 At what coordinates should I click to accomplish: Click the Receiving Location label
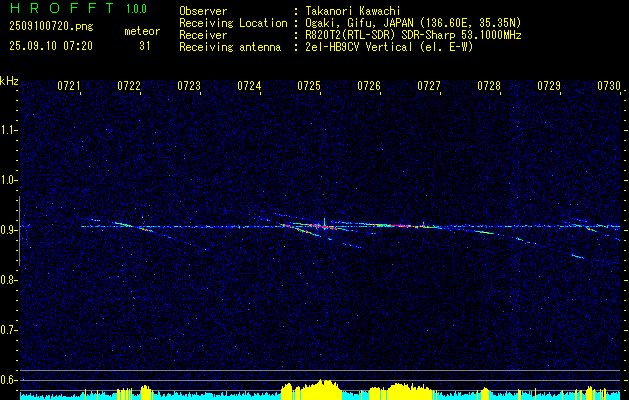coord(233,23)
